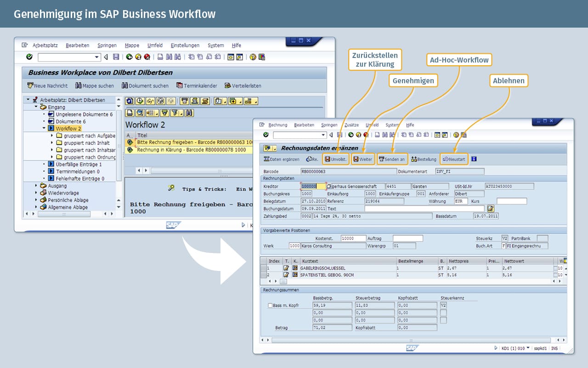The height and width of the screenshot is (368, 588).
Task: Click the blue info icon next to Neustart
Action: tap(474, 159)
